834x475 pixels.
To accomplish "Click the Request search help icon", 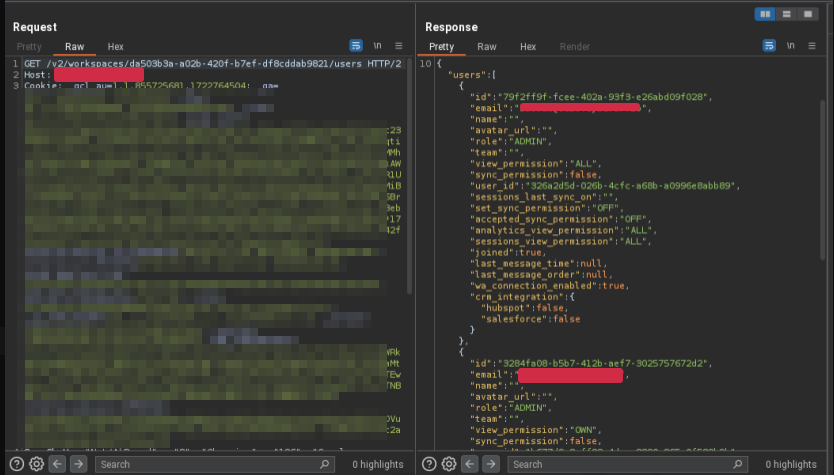I will pos(17,464).
